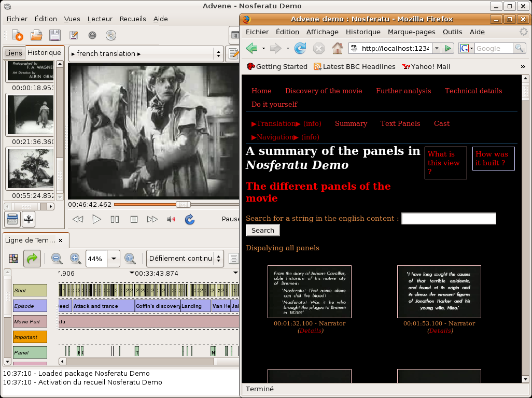Click the video position slider handle
The height and width of the screenshot is (398, 532).
pos(183,204)
